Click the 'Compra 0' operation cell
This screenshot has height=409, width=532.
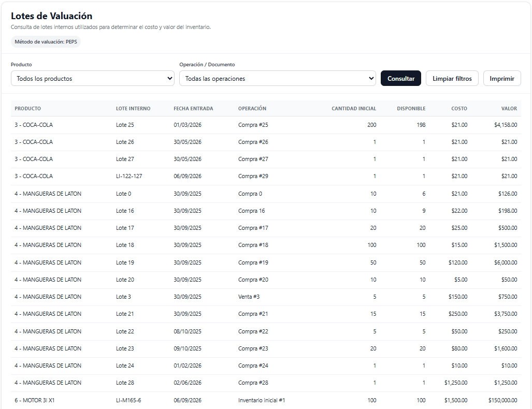(250, 194)
